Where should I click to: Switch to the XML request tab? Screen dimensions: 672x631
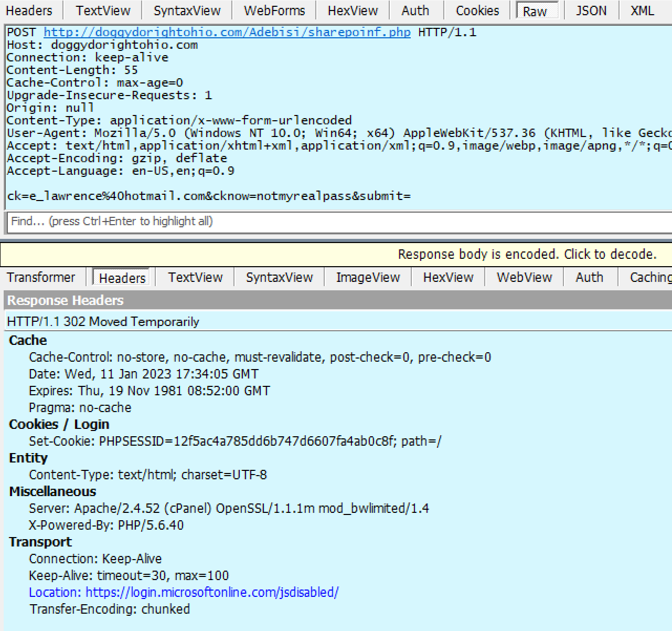point(642,10)
